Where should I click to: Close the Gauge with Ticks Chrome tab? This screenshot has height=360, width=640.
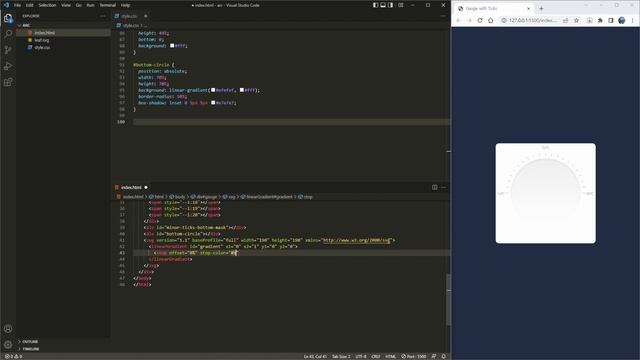tap(529, 9)
